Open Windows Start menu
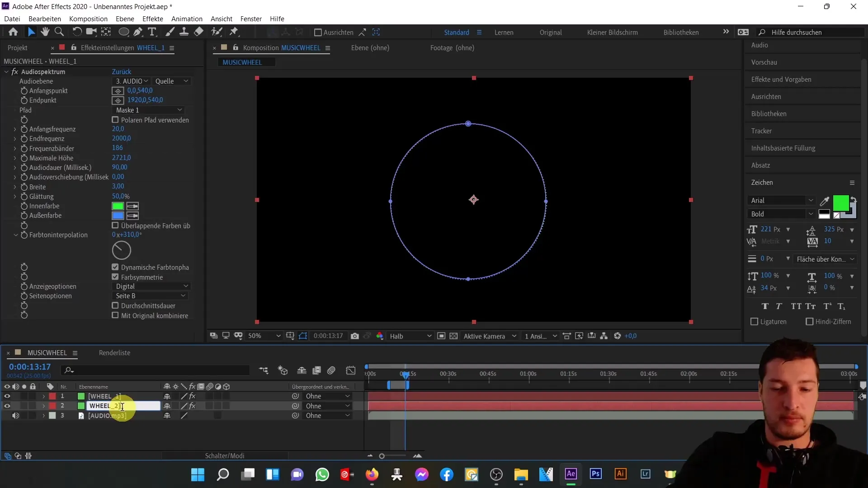Viewport: 868px width, 488px height. (198, 474)
